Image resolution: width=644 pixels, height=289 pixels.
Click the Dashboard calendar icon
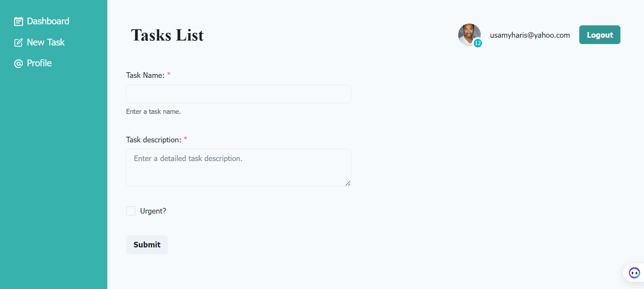pyautogui.click(x=18, y=21)
